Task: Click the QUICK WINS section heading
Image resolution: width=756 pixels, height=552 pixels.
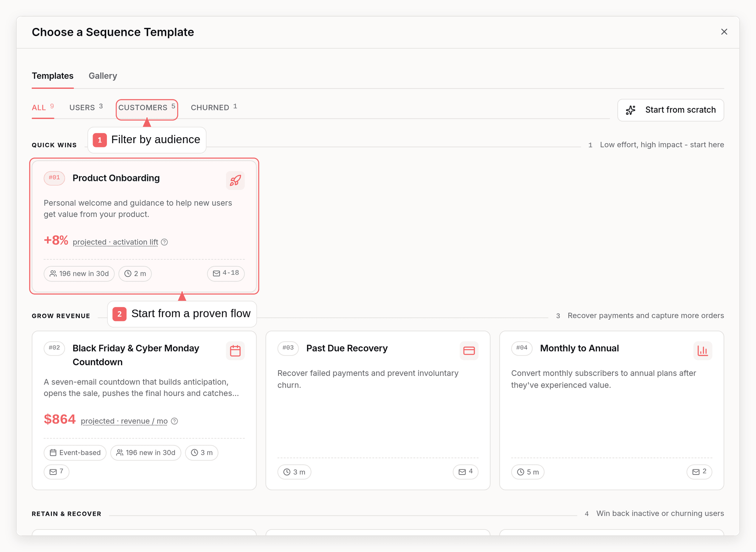Action: pos(54,145)
